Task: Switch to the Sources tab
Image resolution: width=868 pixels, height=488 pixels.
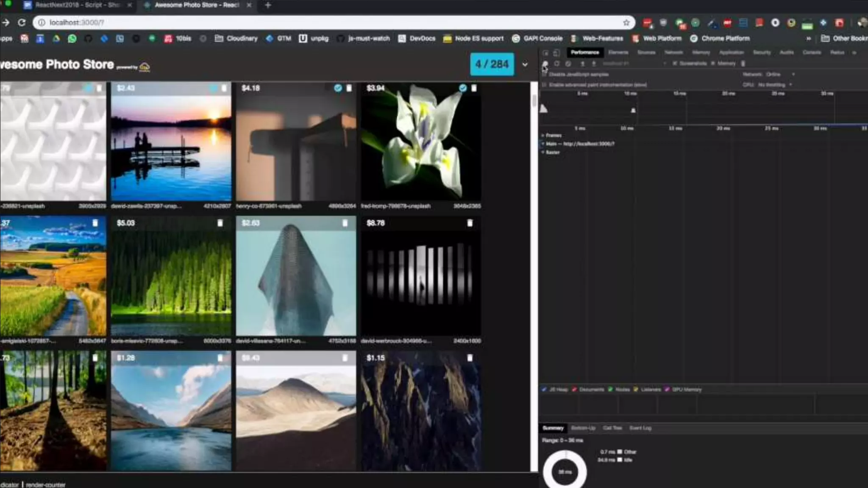Action: click(x=646, y=53)
